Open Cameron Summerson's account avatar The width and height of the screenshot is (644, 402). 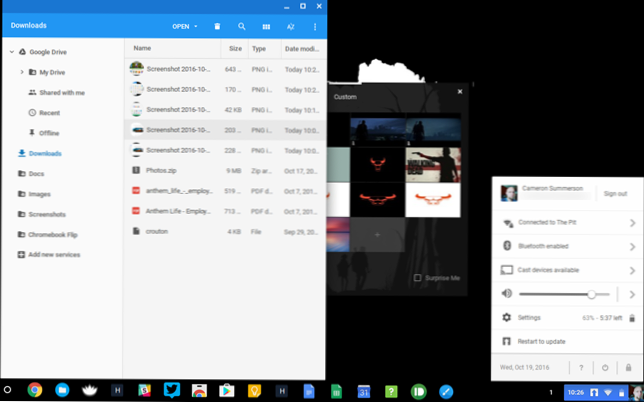tap(509, 193)
